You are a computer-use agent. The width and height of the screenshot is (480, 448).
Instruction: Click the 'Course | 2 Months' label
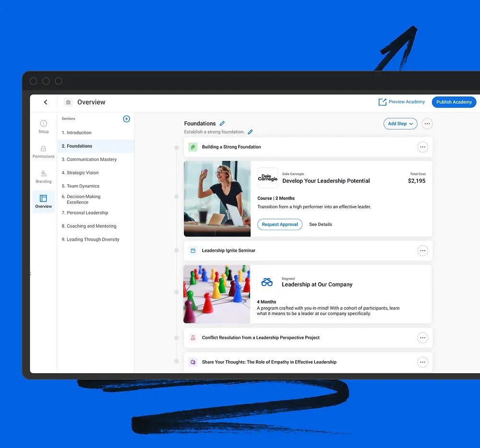pos(276,199)
